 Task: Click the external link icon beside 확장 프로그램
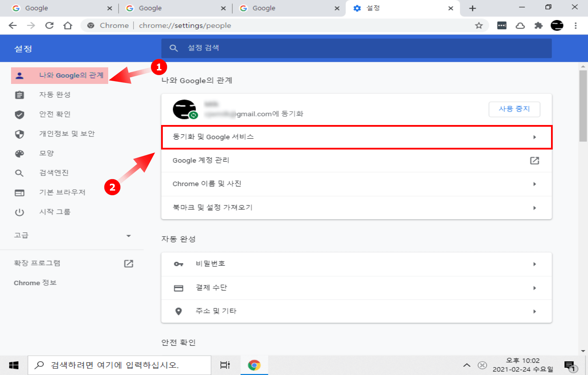(129, 263)
